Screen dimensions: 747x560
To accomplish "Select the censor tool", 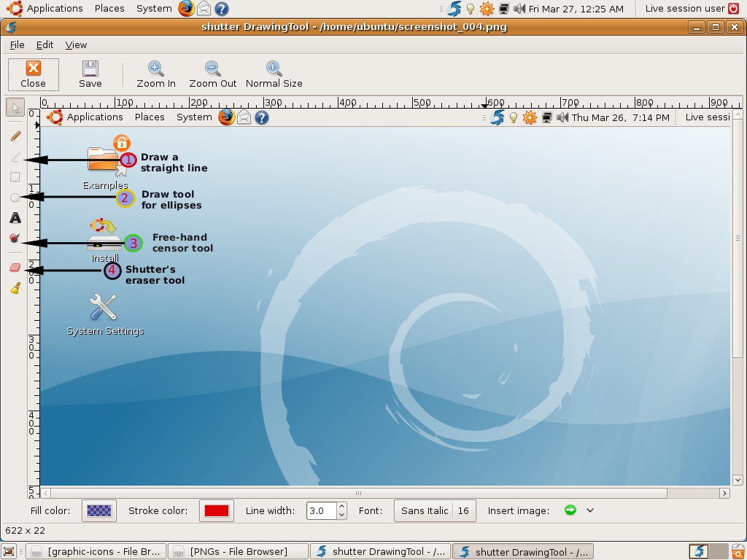I will (15, 238).
